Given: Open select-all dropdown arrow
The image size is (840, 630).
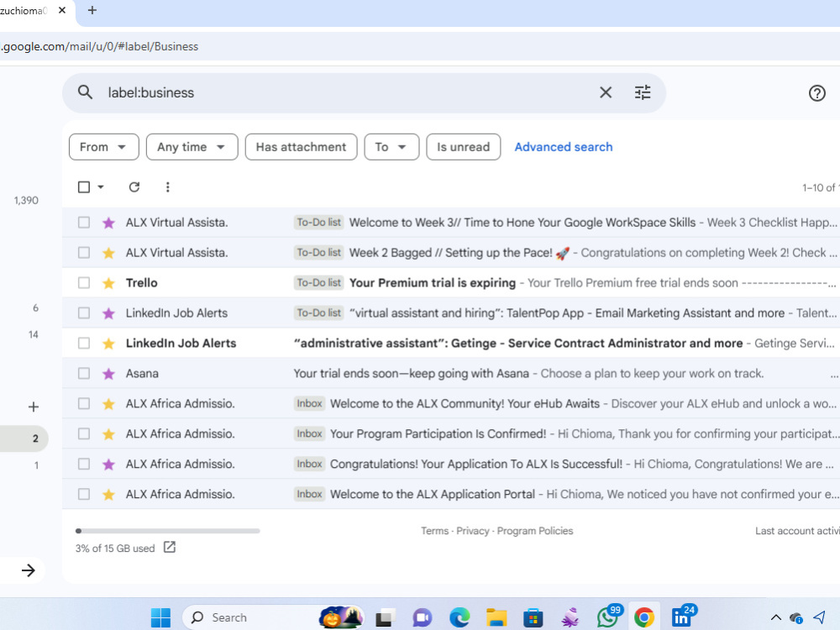Looking at the screenshot, I should [101, 187].
